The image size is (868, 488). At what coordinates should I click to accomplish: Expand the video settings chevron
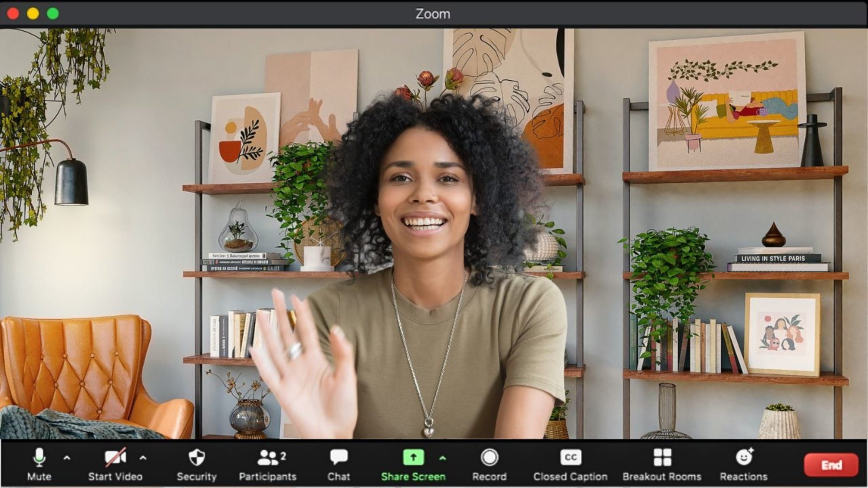coord(143,459)
